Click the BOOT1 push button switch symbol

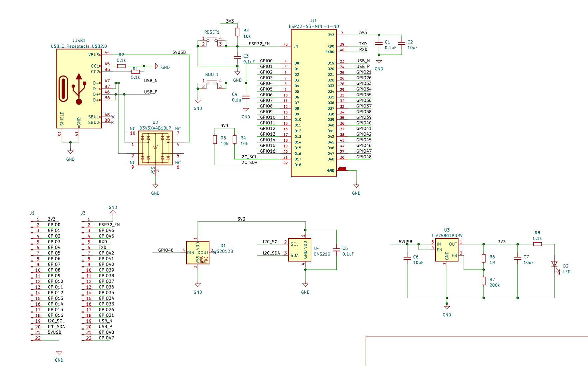212,84
